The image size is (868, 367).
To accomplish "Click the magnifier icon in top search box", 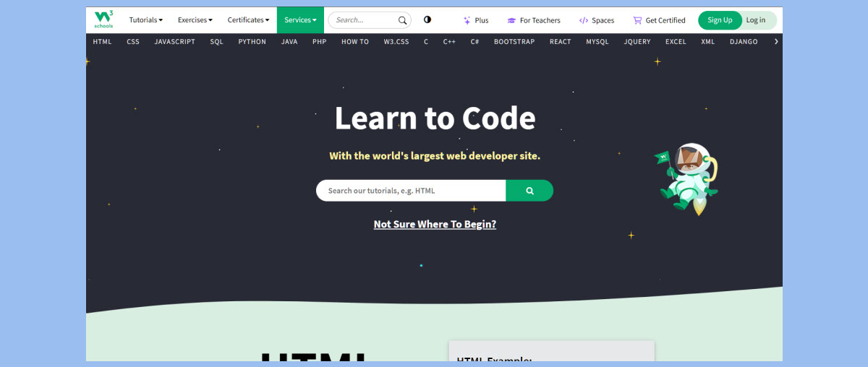I will point(402,20).
